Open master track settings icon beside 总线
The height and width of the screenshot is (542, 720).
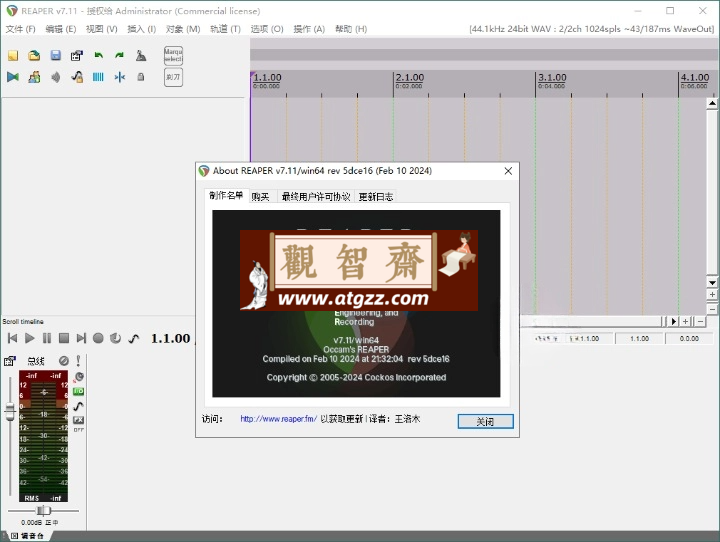(10, 361)
